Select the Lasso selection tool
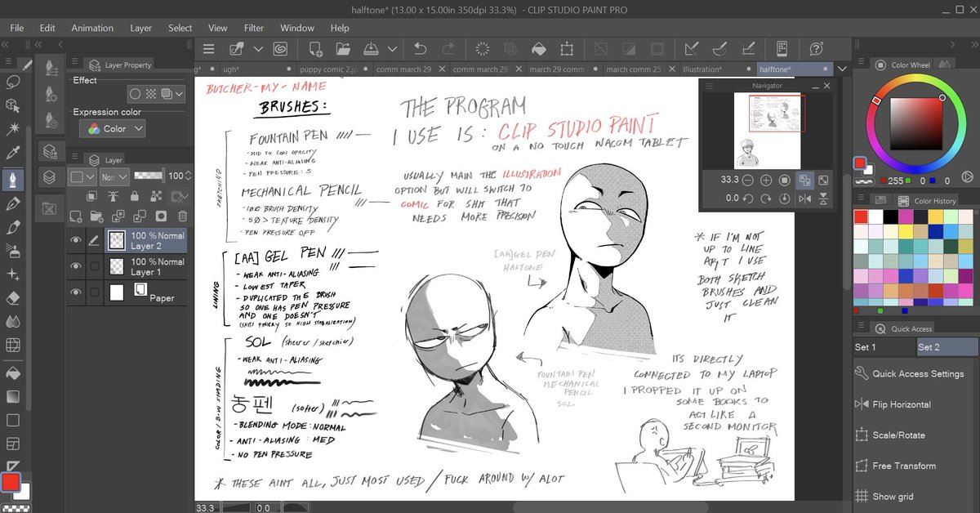Image resolution: width=980 pixels, height=513 pixels. point(13,82)
